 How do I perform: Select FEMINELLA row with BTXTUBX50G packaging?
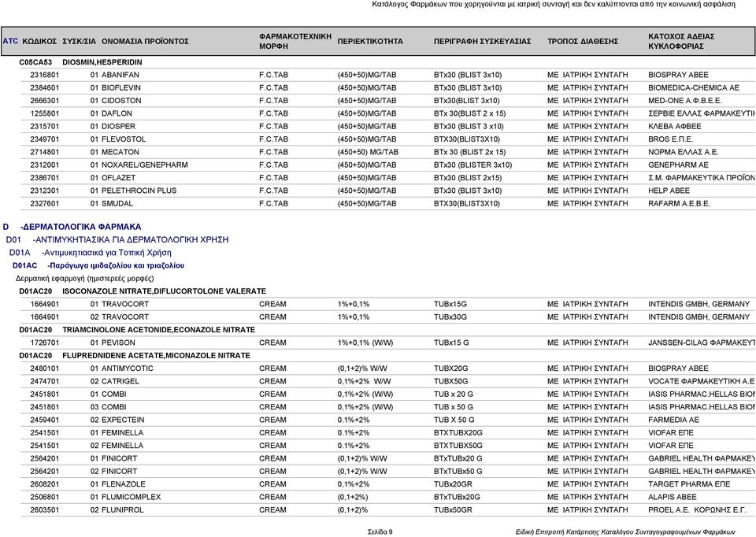coord(387,446)
